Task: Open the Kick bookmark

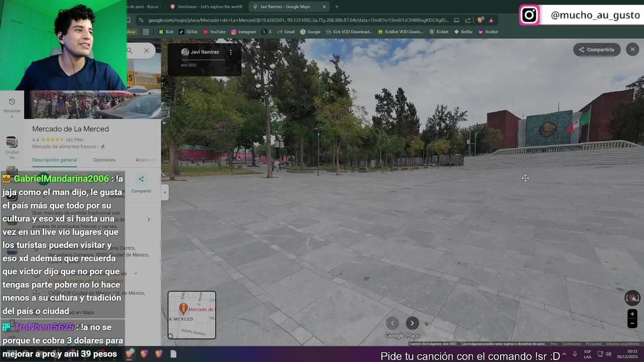Action: pyautogui.click(x=166, y=32)
